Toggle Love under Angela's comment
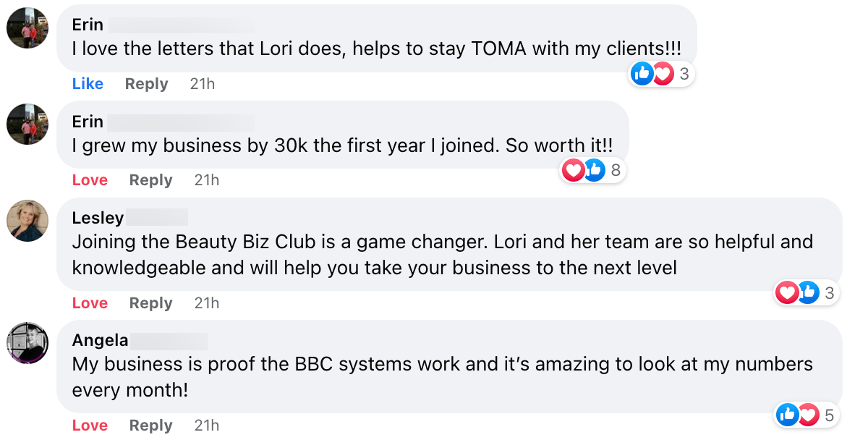This screenshot has height=440, width=868. 90,426
